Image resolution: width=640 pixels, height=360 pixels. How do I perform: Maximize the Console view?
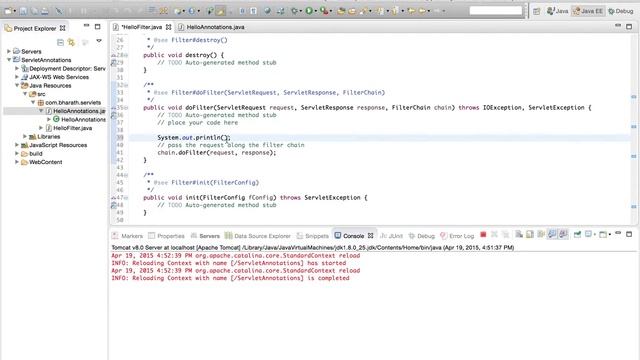pos(629,234)
